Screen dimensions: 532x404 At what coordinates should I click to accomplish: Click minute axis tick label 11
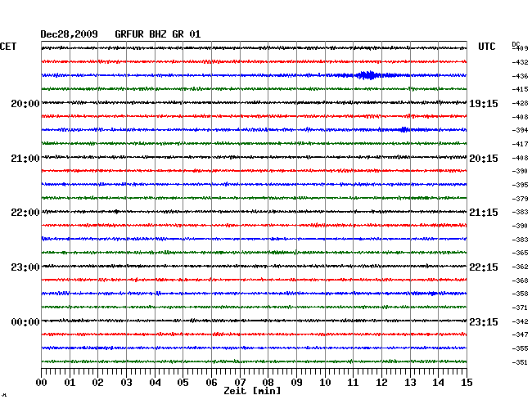[x=353, y=383]
